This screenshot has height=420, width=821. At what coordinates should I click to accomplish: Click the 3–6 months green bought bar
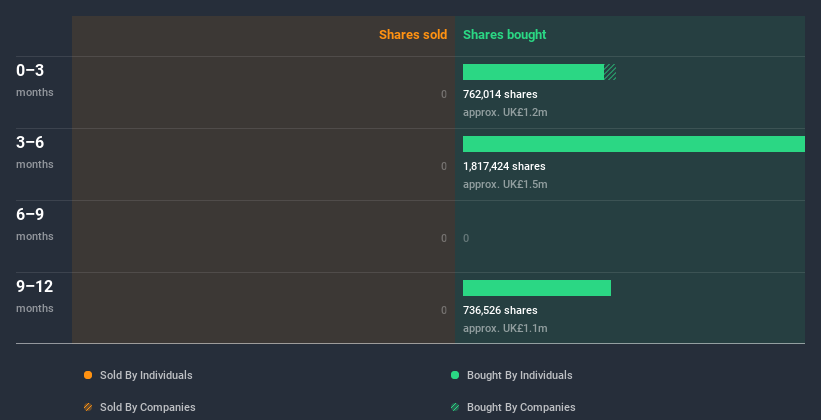634,144
